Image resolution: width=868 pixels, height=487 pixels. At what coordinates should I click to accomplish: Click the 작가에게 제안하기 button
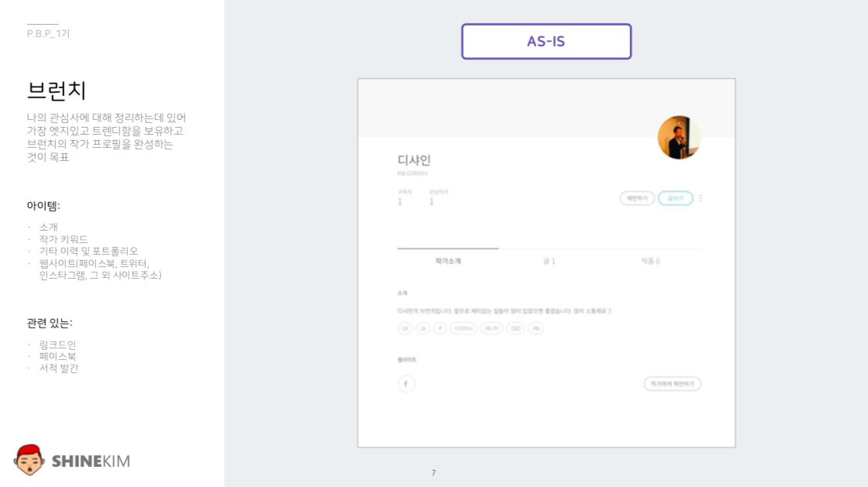[x=672, y=383]
